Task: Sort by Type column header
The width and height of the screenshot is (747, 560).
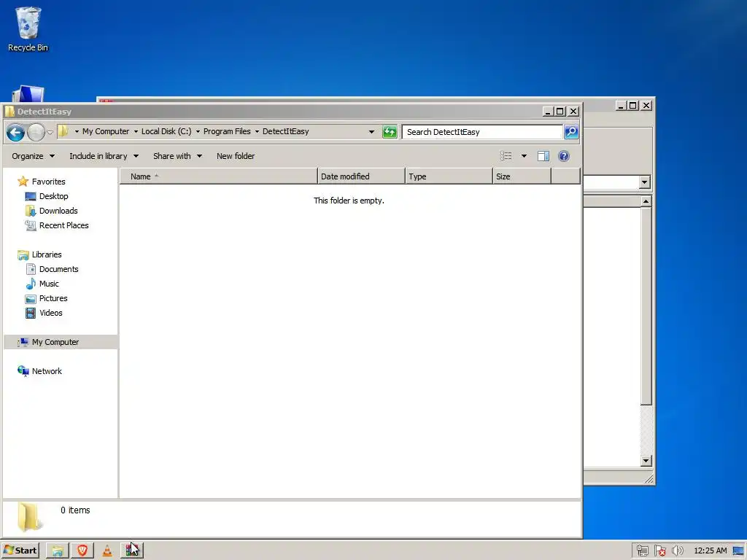Action: 449,176
